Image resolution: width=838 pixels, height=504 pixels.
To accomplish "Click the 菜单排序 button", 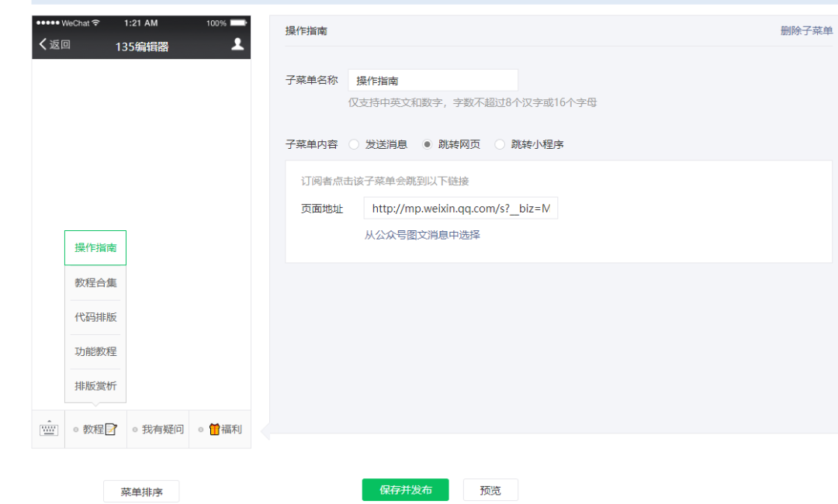I will pyautogui.click(x=141, y=491).
